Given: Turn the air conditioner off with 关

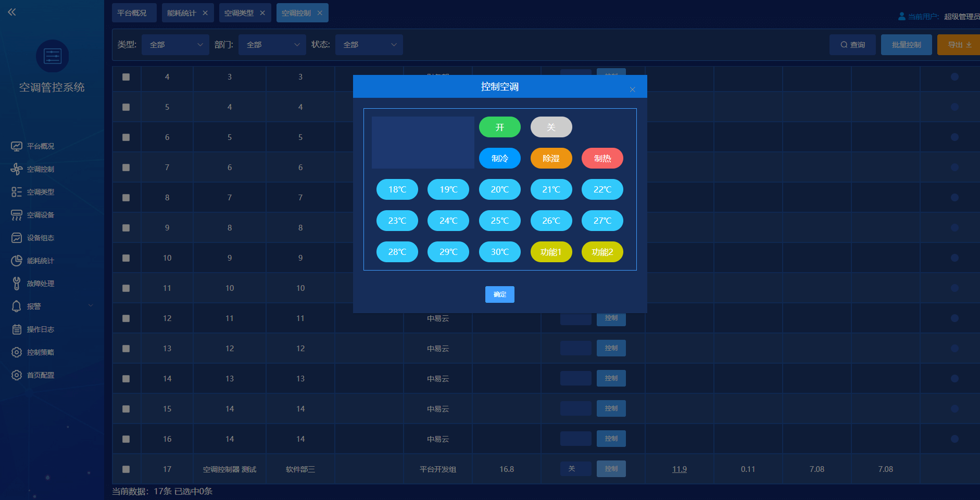Looking at the screenshot, I should click(x=551, y=127).
